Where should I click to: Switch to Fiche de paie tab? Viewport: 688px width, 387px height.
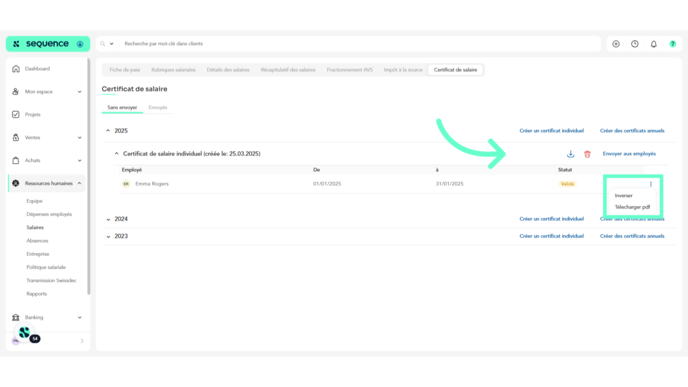click(125, 70)
